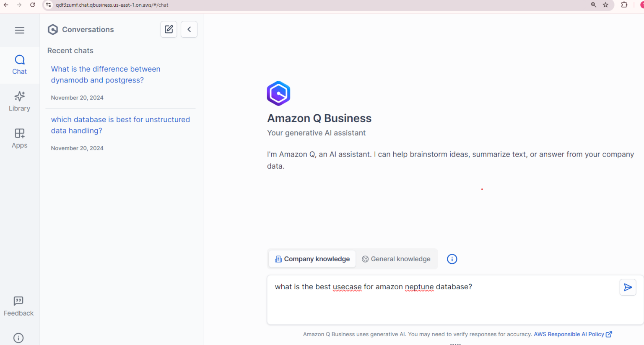Open the AWS Responsible AI Policy link
Image resolution: width=644 pixels, height=345 pixels.
tap(570, 334)
